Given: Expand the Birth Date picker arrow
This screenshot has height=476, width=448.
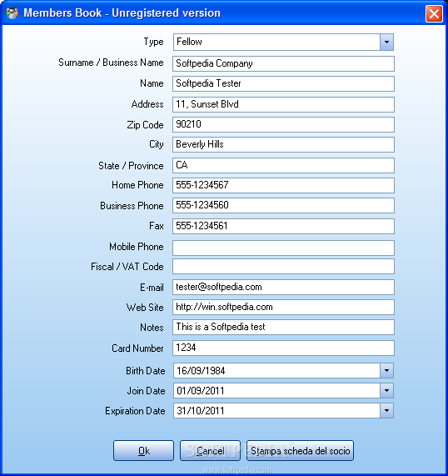Looking at the screenshot, I should tap(386, 371).
